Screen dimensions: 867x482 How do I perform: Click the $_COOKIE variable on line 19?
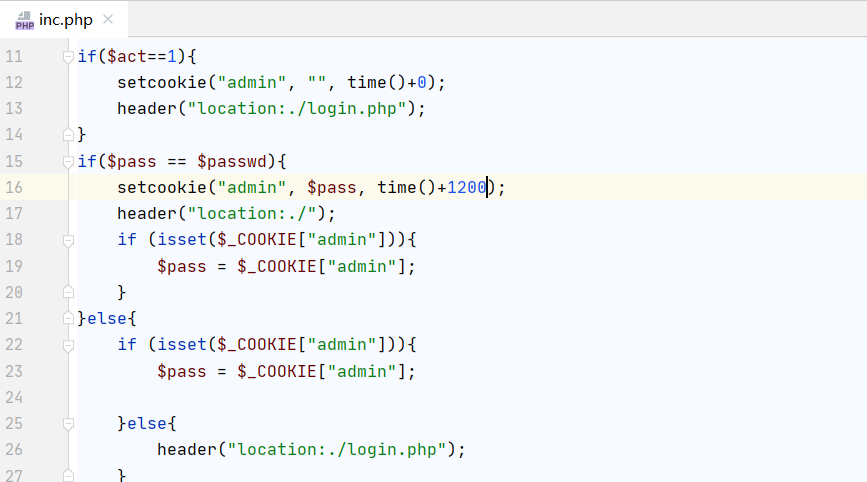[276, 266]
